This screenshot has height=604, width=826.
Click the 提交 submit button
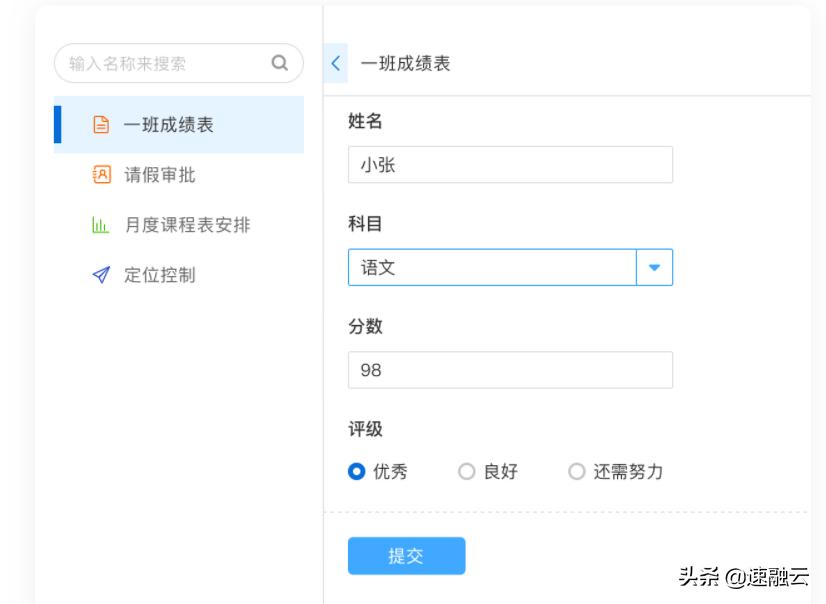(x=406, y=557)
